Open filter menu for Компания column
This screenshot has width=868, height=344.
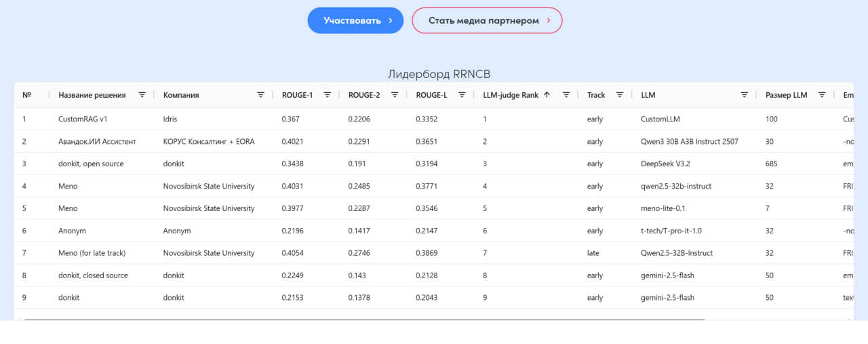260,95
